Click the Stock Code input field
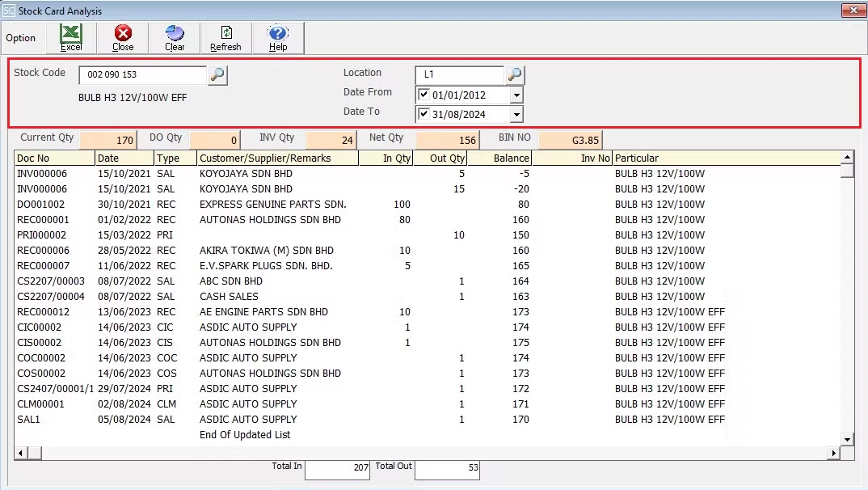 tap(142, 74)
